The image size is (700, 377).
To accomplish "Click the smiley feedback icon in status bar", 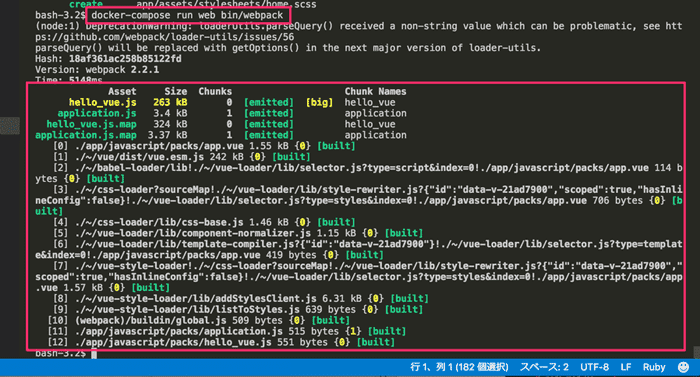I will pyautogui.click(x=683, y=367).
